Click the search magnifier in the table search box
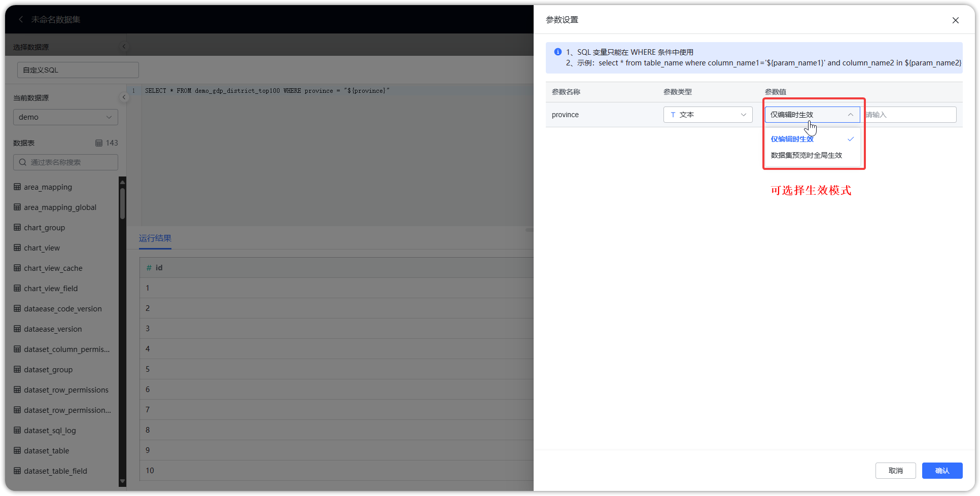 coord(22,162)
